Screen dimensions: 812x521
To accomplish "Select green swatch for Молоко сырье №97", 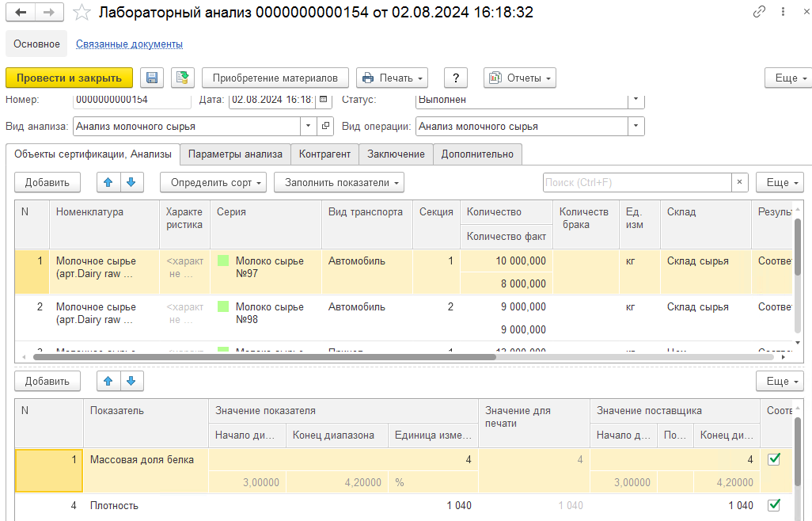I will click(223, 260).
